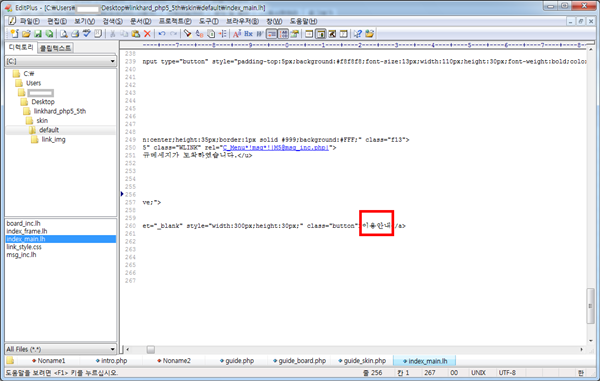Select the C:\ folder in the tree
This screenshot has height=381, width=600.
pyautogui.click(x=23, y=73)
